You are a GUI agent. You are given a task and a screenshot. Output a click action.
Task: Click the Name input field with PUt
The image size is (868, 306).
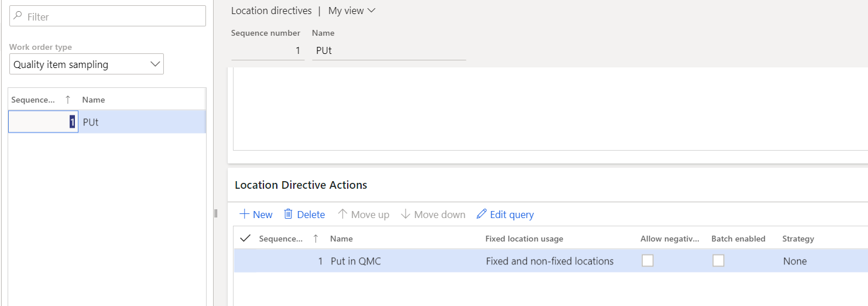[x=389, y=51]
